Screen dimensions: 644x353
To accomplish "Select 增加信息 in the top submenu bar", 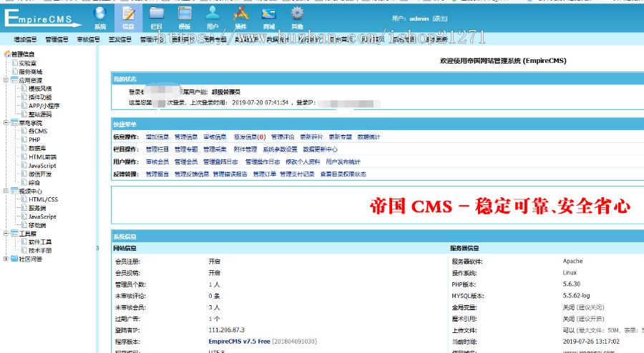I will click(25, 39).
